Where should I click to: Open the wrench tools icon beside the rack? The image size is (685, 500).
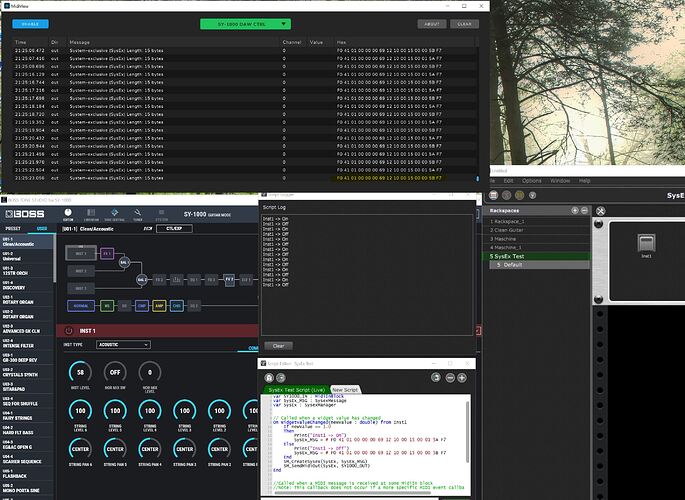[601, 210]
